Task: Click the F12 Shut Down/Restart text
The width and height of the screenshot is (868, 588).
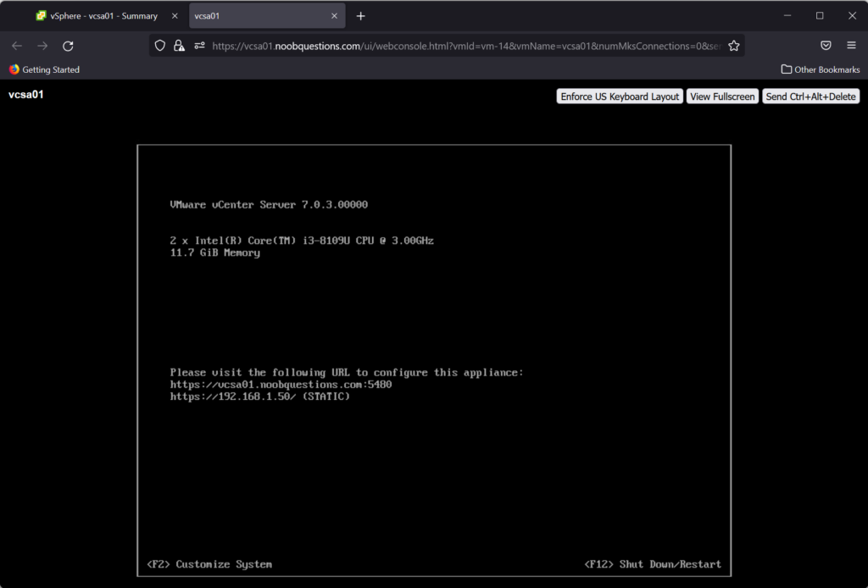Action: point(654,564)
